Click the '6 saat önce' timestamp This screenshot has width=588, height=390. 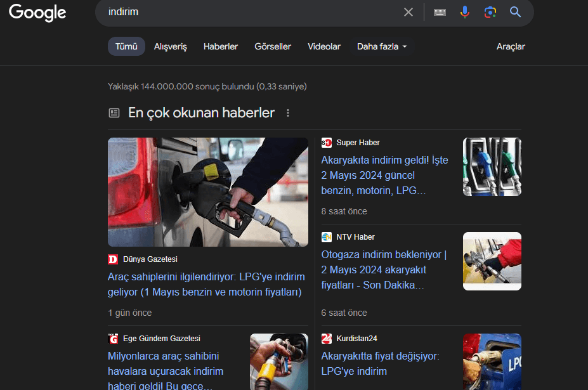point(344,313)
